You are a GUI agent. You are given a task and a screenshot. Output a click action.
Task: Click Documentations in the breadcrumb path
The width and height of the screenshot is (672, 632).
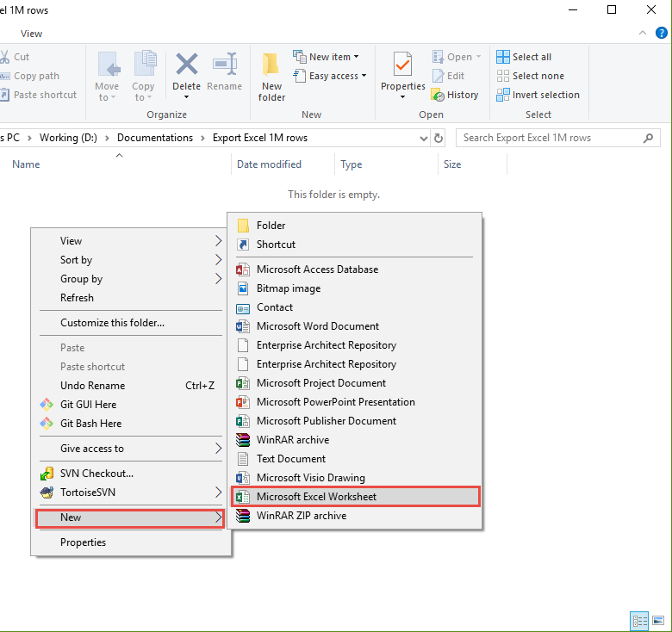tap(155, 138)
